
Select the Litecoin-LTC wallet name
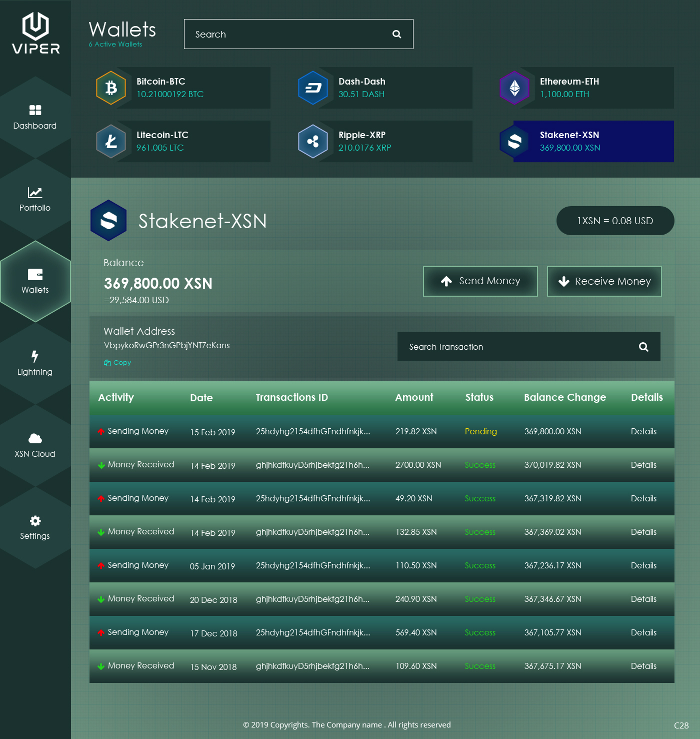coord(162,135)
